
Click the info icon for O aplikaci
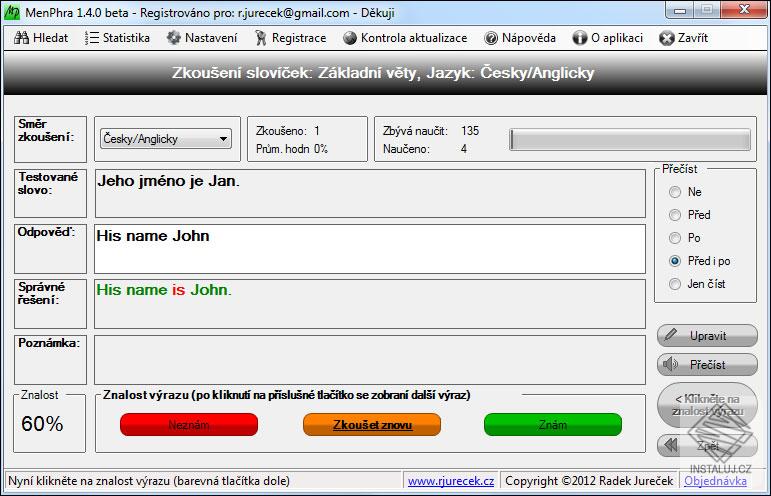pos(580,38)
